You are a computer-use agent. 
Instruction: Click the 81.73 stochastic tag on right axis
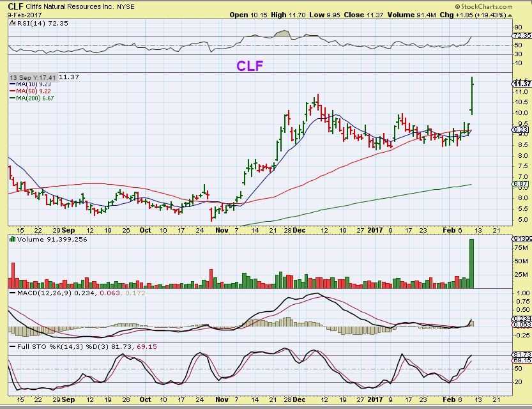pyautogui.click(x=522, y=354)
